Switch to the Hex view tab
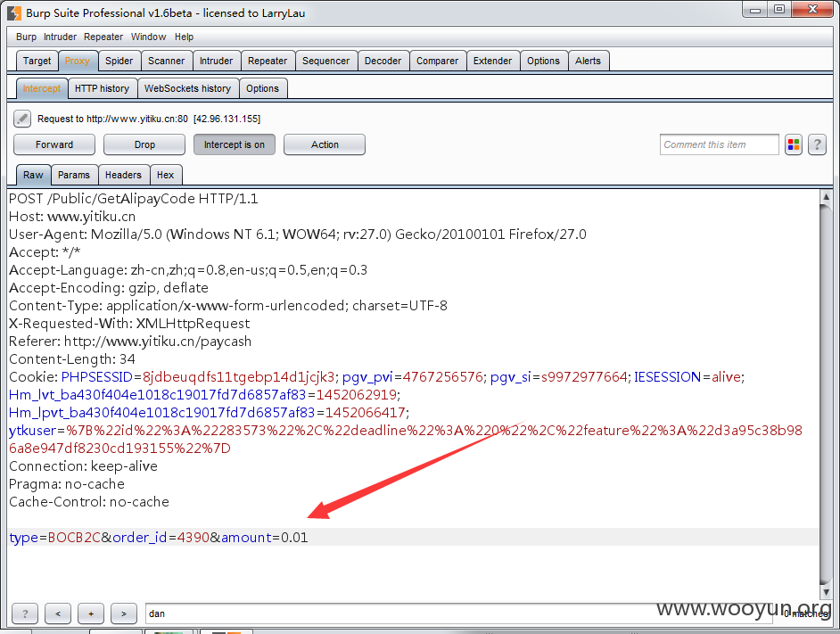Viewport: 840px width, 634px height. [165, 176]
